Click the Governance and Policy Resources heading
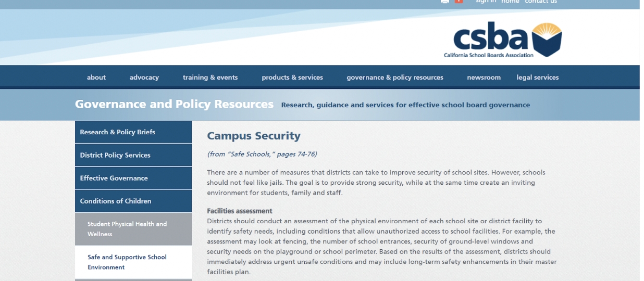Image resolution: width=644 pixels, height=281 pixels. pos(174,104)
